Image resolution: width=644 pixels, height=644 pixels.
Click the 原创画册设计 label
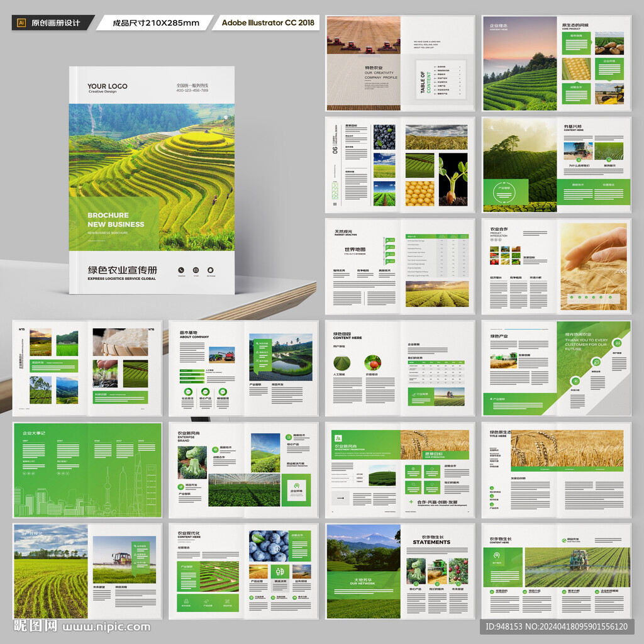coord(55,23)
